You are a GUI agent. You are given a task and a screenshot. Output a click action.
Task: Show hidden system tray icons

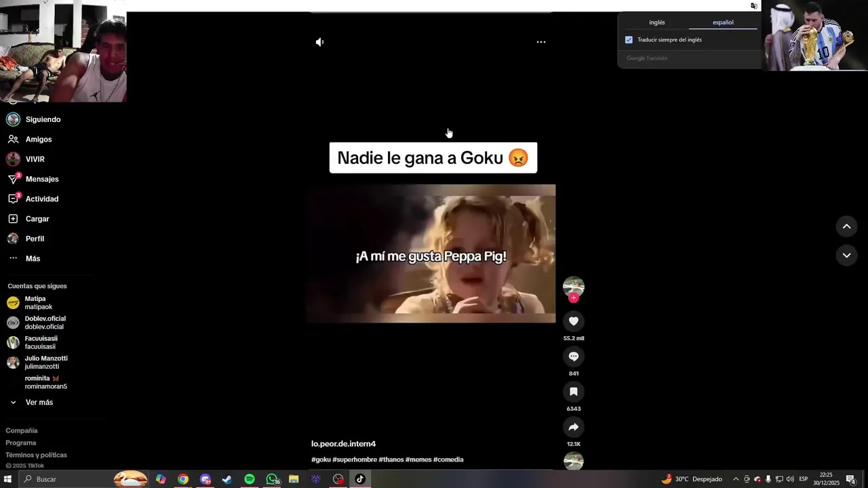pyautogui.click(x=736, y=479)
